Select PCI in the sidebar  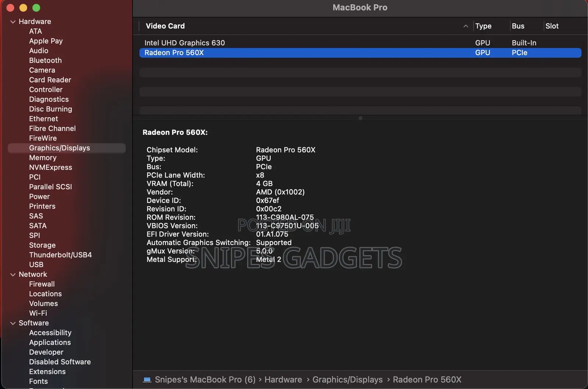pyautogui.click(x=35, y=177)
